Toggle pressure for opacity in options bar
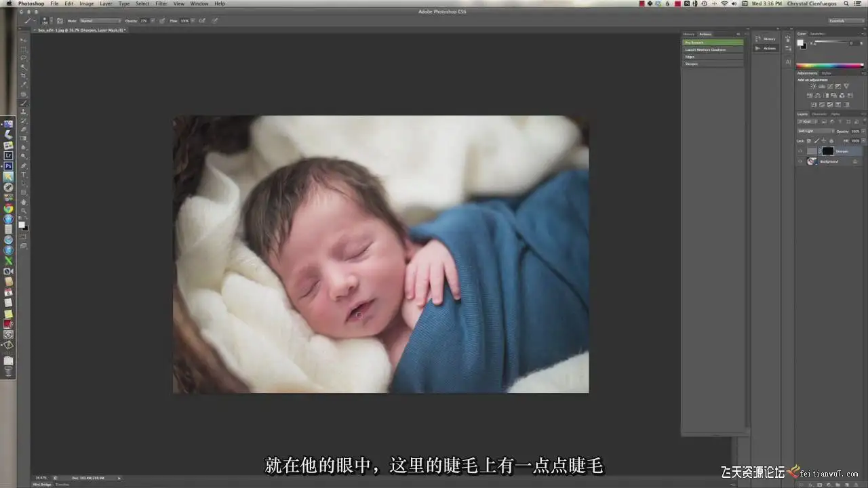868x488 pixels. tap(162, 21)
